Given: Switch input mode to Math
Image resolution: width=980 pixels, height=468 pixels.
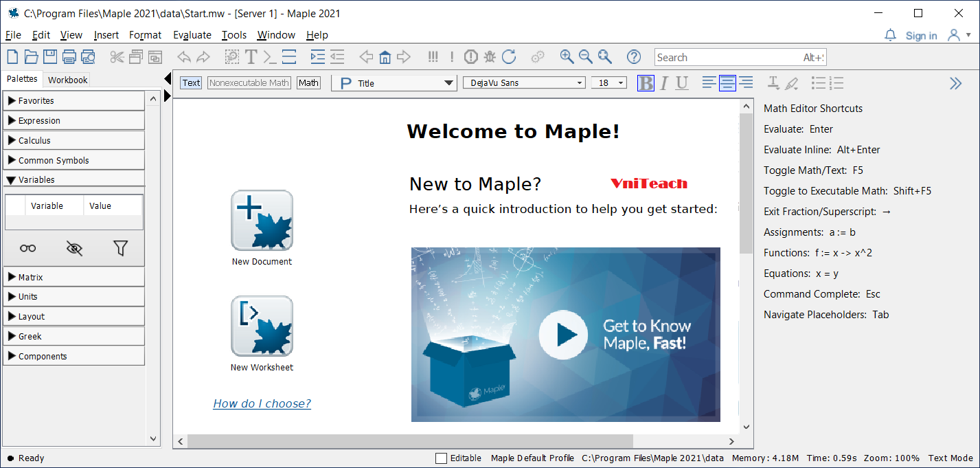Looking at the screenshot, I should click(308, 83).
